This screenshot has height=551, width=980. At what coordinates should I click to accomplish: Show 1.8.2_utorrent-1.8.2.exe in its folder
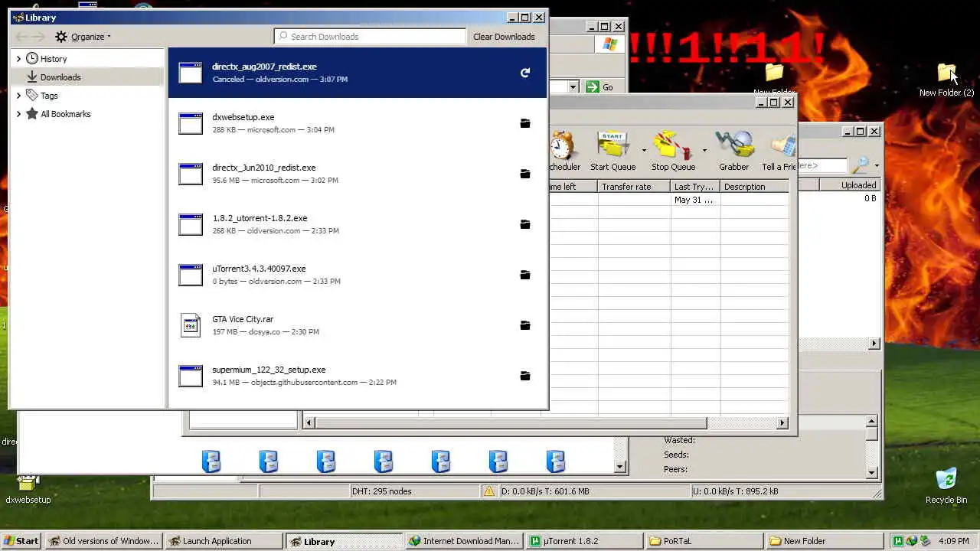click(525, 224)
